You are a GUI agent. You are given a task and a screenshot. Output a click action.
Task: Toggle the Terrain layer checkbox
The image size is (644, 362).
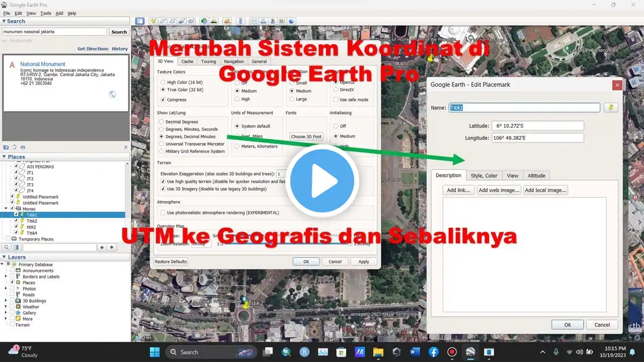pos(12,325)
